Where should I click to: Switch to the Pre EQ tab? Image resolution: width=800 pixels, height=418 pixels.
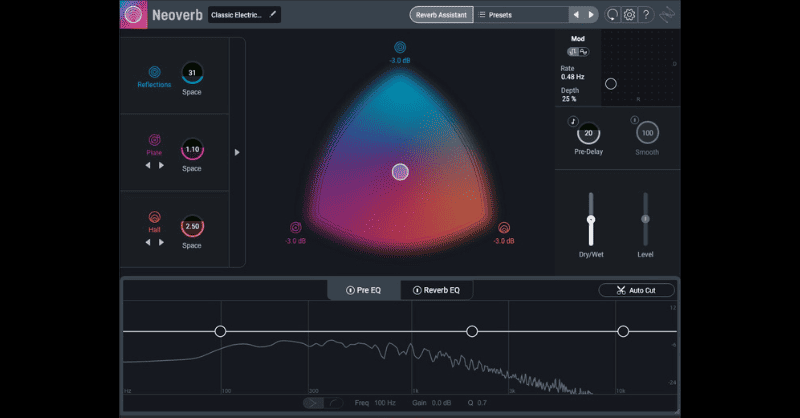point(363,290)
